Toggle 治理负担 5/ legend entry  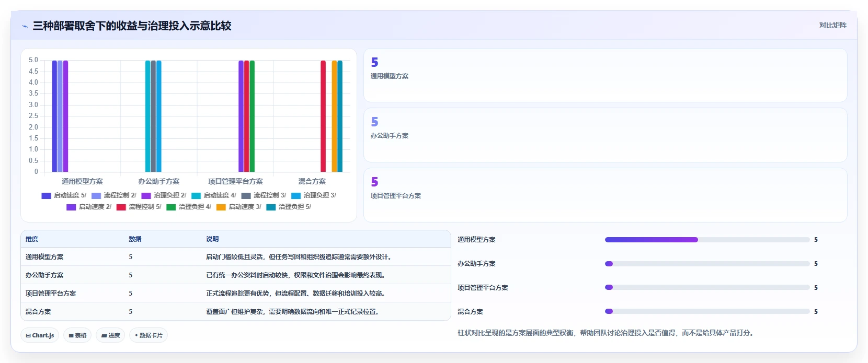[289, 207]
